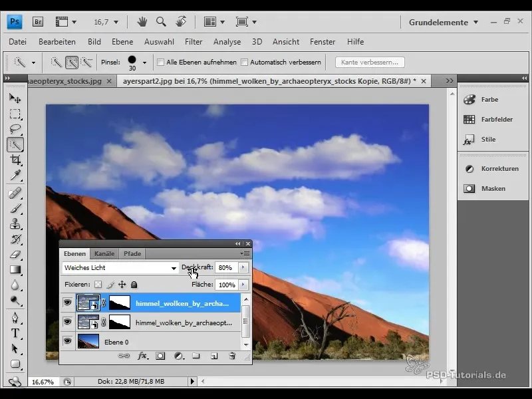Open the Fläche slider arrow

pyautogui.click(x=243, y=285)
